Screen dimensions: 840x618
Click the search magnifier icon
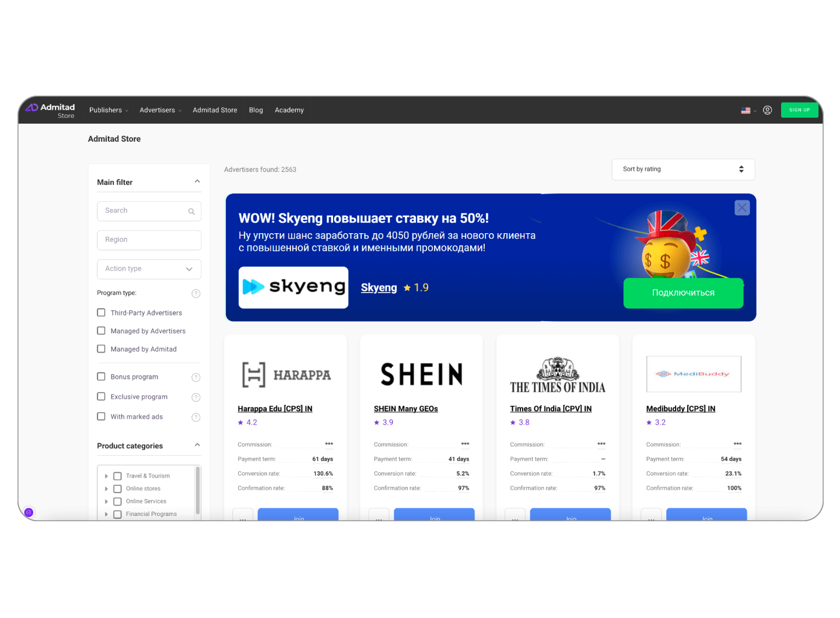pyautogui.click(x=191, y=212)
